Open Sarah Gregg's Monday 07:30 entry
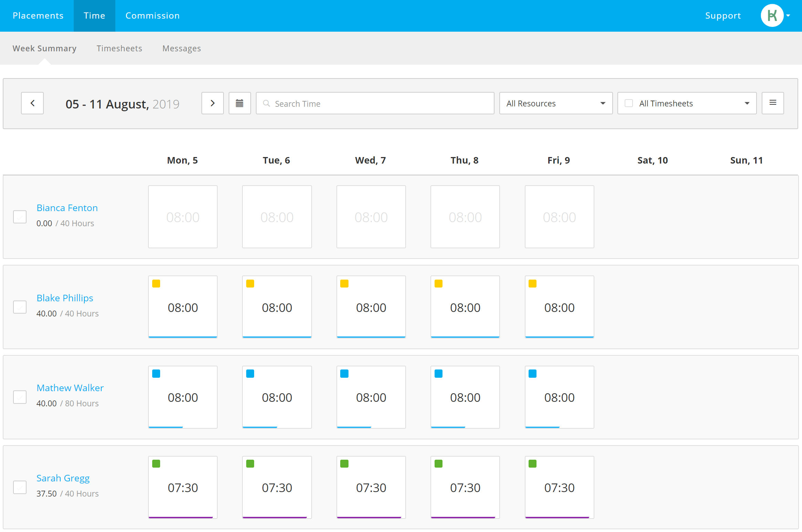This screenshot has height=532, width=802. click(183, 487)
